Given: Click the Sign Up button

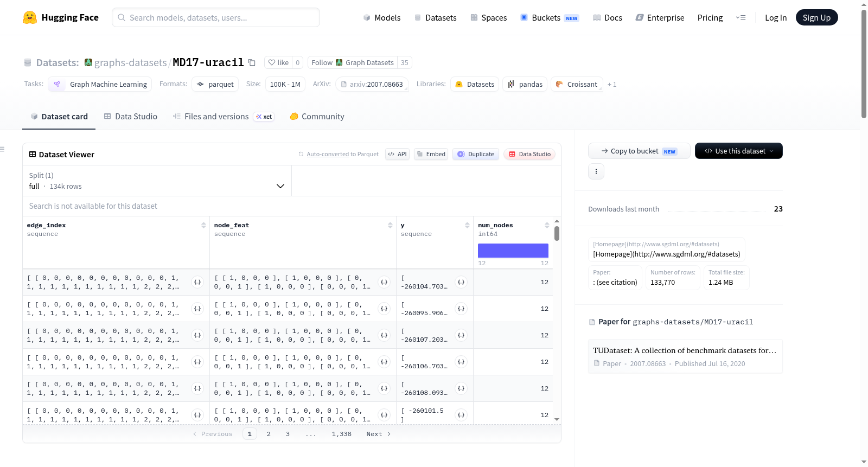Looking at the screenshot, I should click(816, 17).
